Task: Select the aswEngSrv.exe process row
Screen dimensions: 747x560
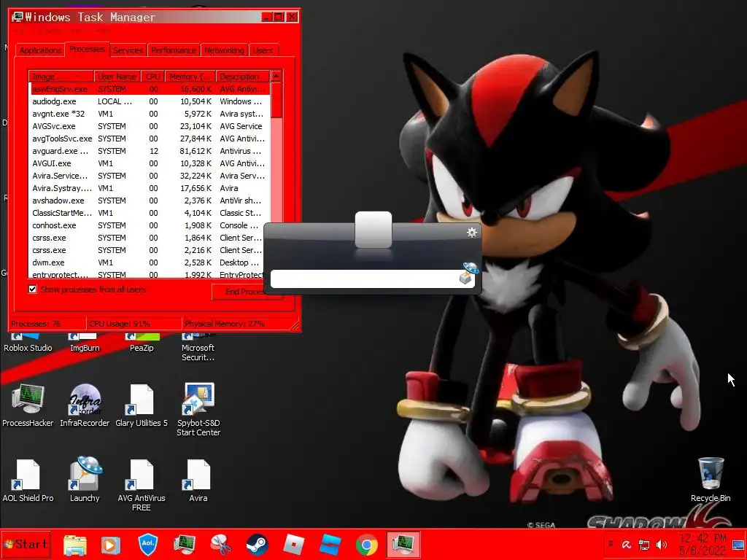Action: coord(149,89)
